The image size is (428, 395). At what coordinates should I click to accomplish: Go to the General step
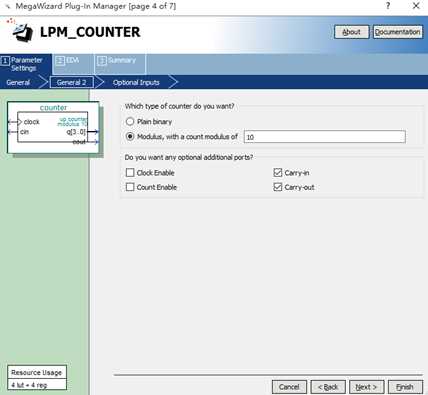[x=18, y=82]
